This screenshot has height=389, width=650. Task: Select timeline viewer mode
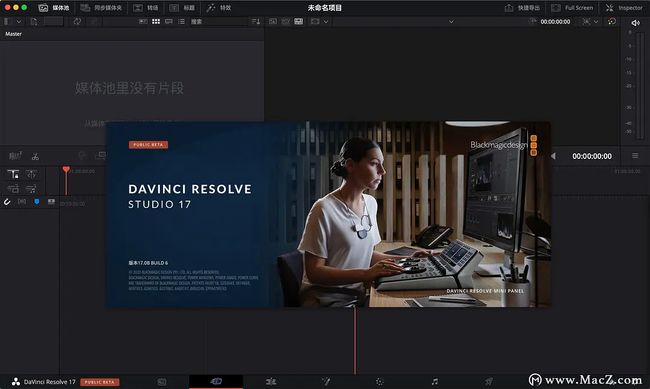coord(298,22)
